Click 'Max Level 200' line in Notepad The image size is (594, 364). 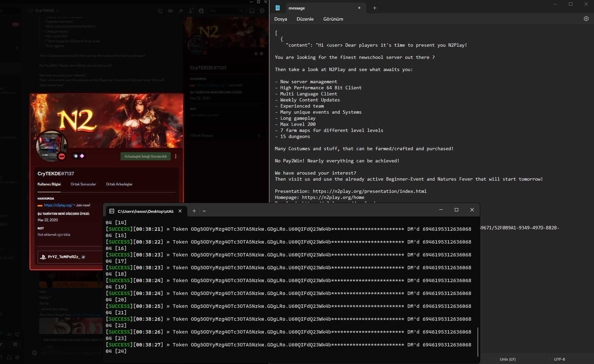[295, 124]
